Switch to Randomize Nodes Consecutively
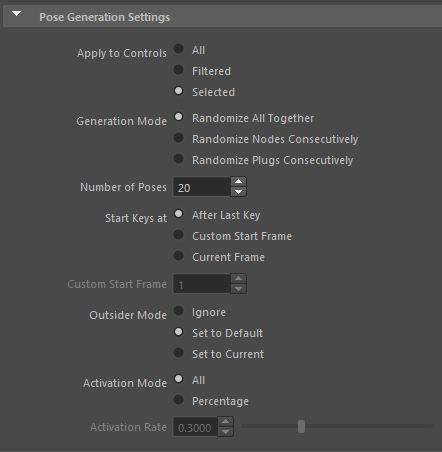Image resolution: width=442 pixels, height=452 pixels. (179, 138)
